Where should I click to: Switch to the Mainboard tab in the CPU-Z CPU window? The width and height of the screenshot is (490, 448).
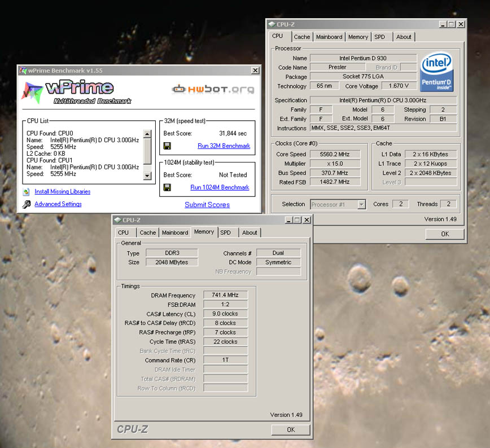pyautogui.click(x=329, y=37)
